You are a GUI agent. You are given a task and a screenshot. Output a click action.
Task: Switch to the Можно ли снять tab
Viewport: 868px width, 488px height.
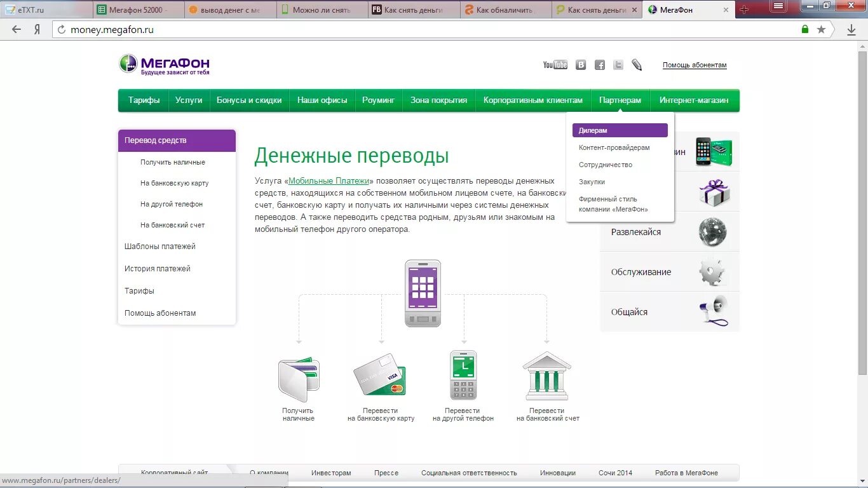322,10
